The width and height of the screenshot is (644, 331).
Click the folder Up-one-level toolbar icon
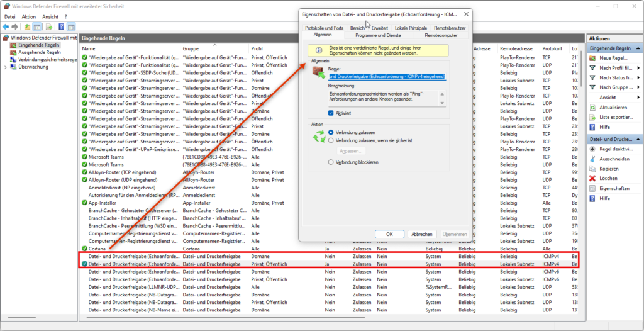coord(27,26)
